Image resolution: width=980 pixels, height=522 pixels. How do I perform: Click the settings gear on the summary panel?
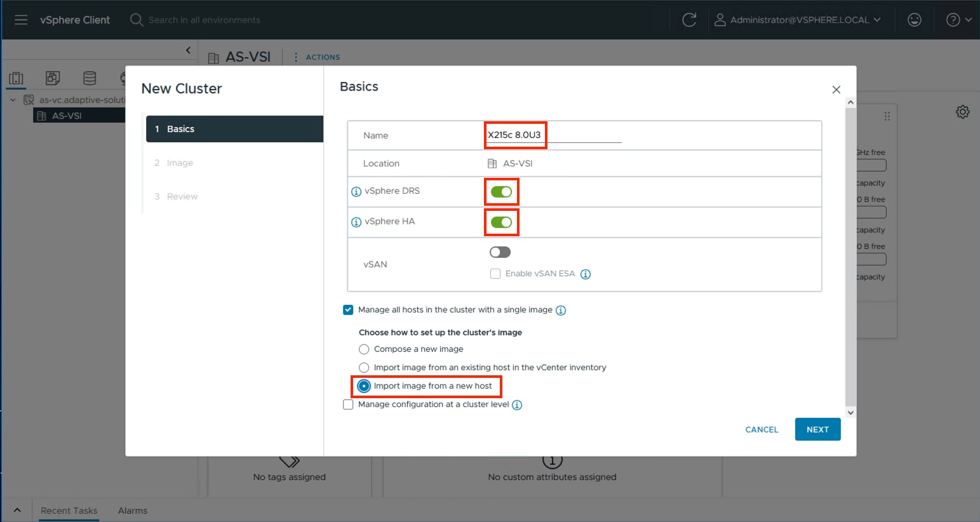[x=963, y=112]
